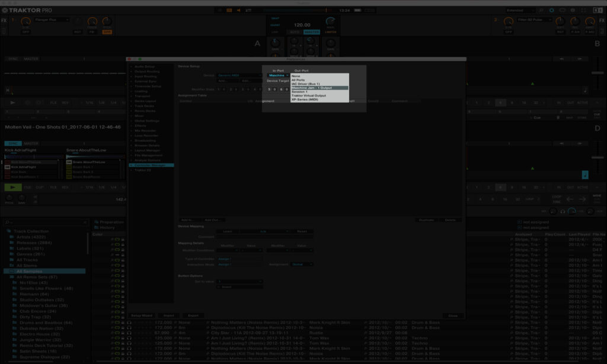Click the Setup Wizard button

[x=142, y=315]
